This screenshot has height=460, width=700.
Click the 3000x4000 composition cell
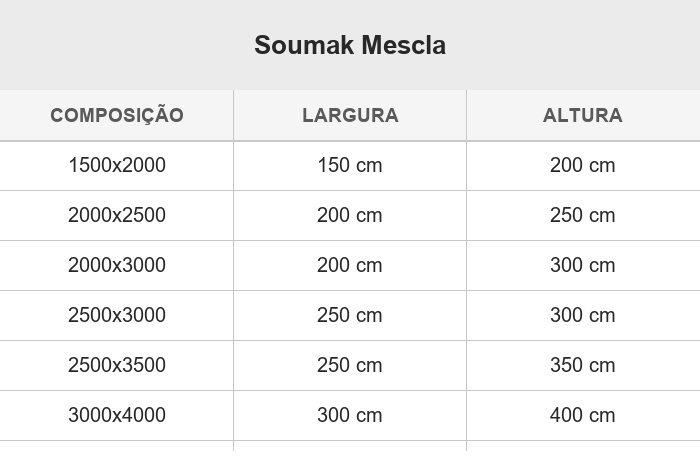117,416
